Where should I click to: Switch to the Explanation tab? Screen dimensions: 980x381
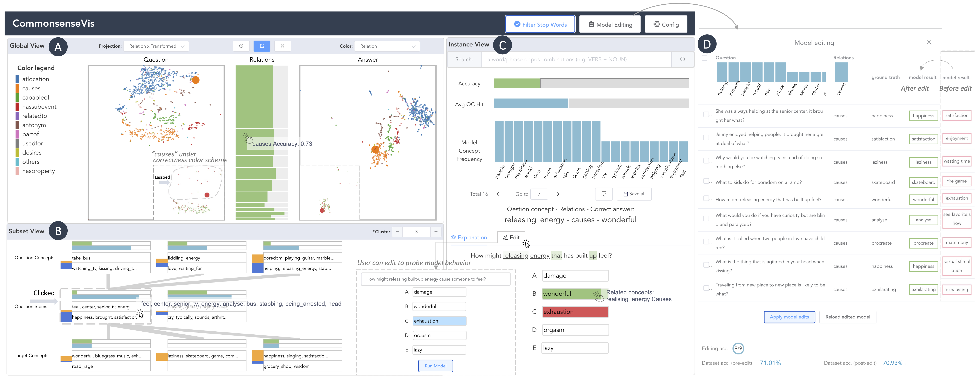(469, 238)
